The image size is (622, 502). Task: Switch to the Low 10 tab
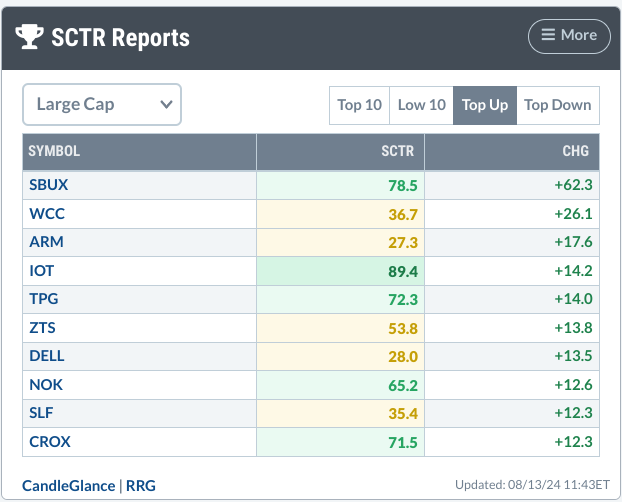[421, 105]
